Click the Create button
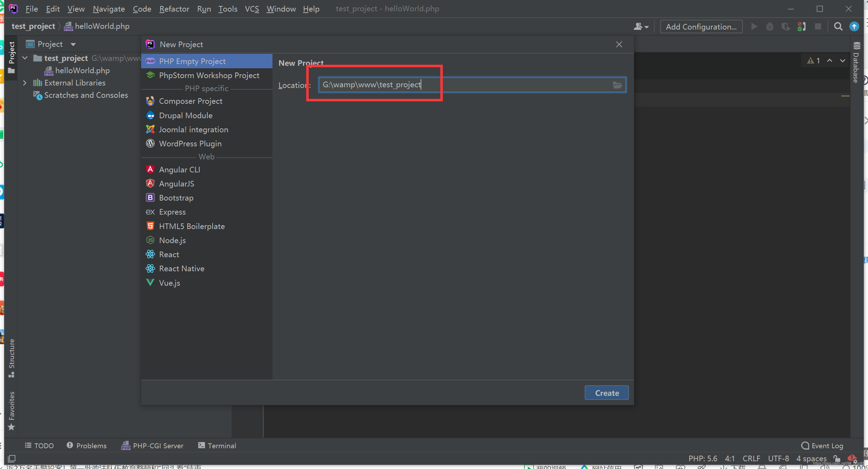Image resolution: width=868 pixels, height=469 pixels. pos(607,393)
